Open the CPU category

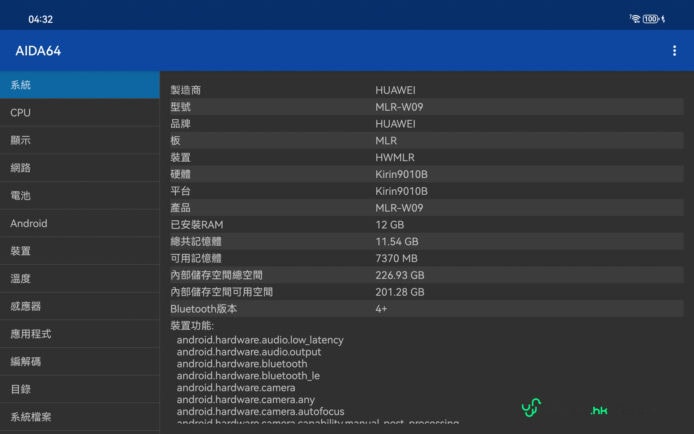tap(80, 113)
